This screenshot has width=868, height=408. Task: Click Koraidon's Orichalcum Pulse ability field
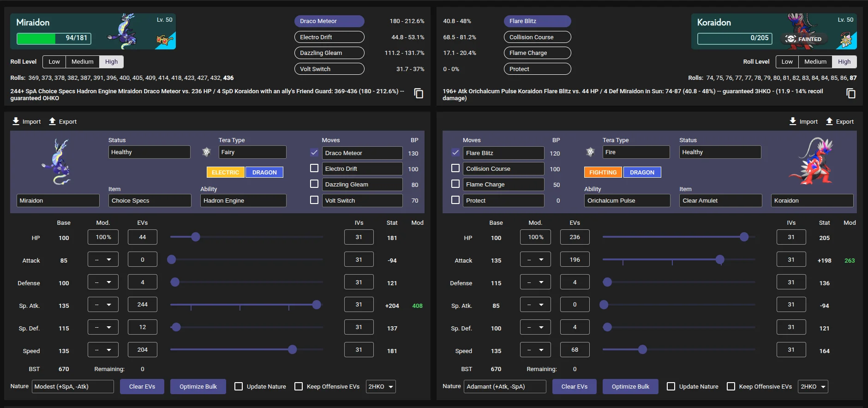[627, 200]
